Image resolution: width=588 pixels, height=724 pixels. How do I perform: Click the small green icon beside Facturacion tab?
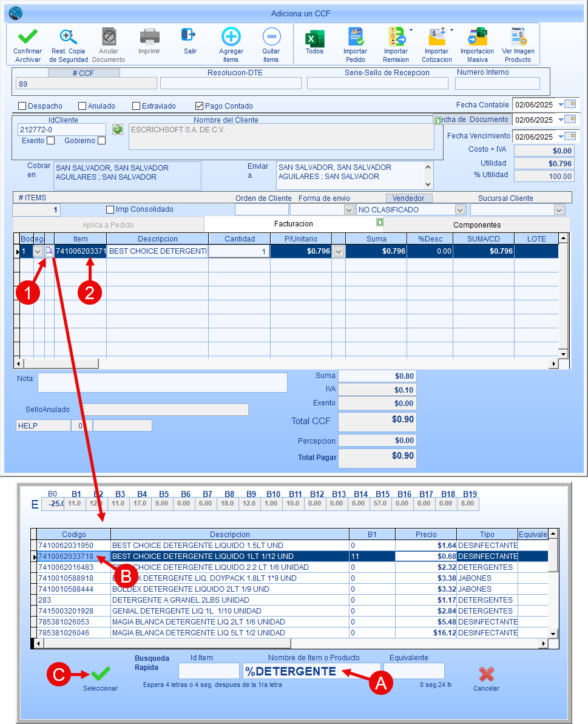380,223
